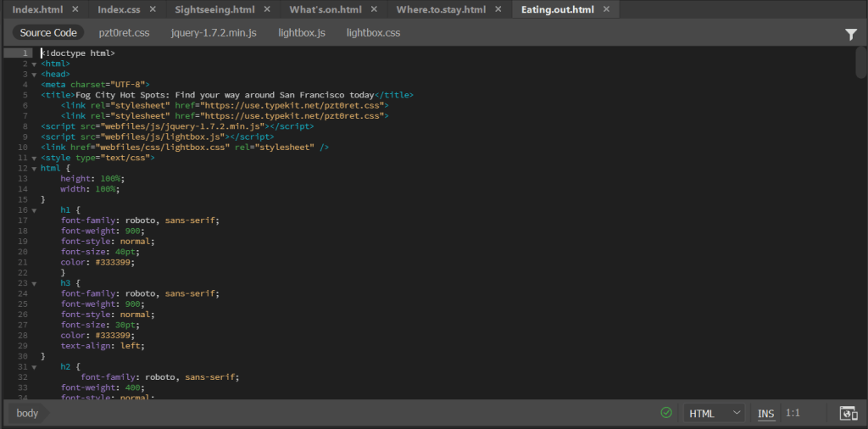Close the Eating.out.html tab
868x429 pixels.
click(x=606, y=9)
